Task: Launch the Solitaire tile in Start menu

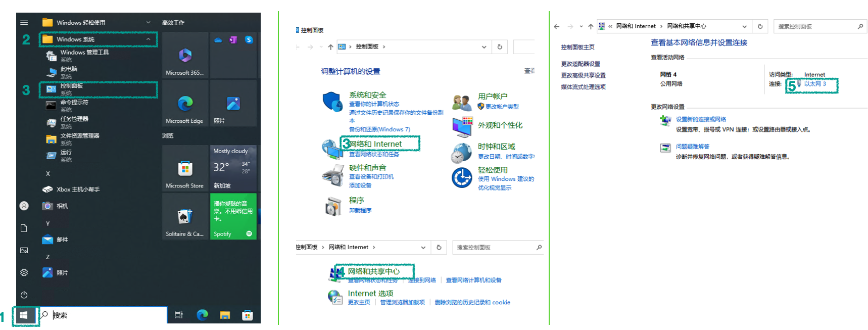Action: tap(185, 217)
